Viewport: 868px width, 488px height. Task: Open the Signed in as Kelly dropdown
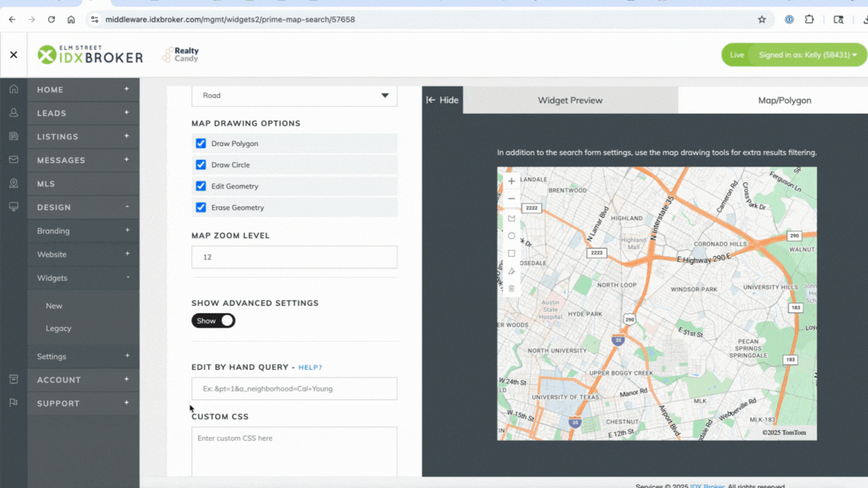point(808,55)
